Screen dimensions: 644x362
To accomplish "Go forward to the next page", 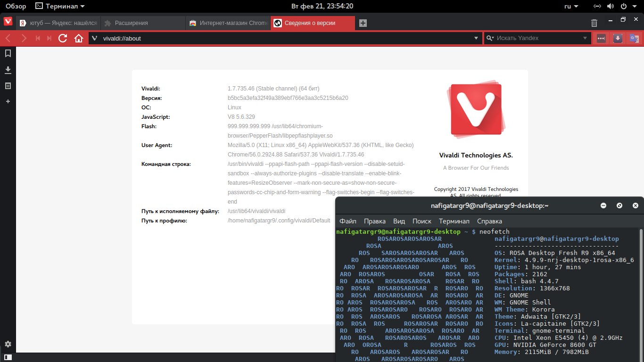I will pos(24,38).
